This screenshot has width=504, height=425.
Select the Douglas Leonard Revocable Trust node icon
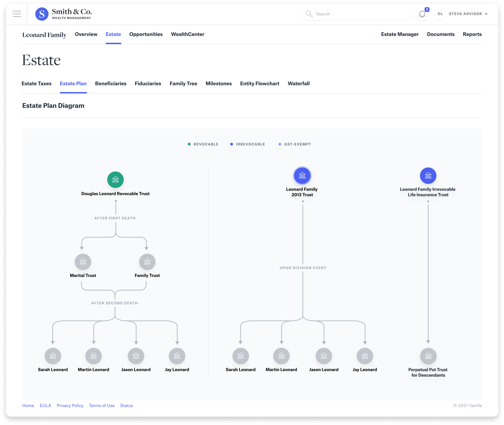(x=115, y=180)
